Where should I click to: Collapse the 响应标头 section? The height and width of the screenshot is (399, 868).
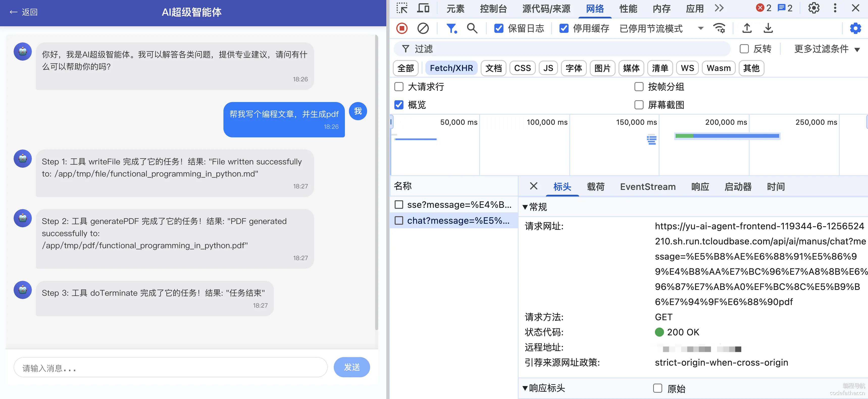544,388
